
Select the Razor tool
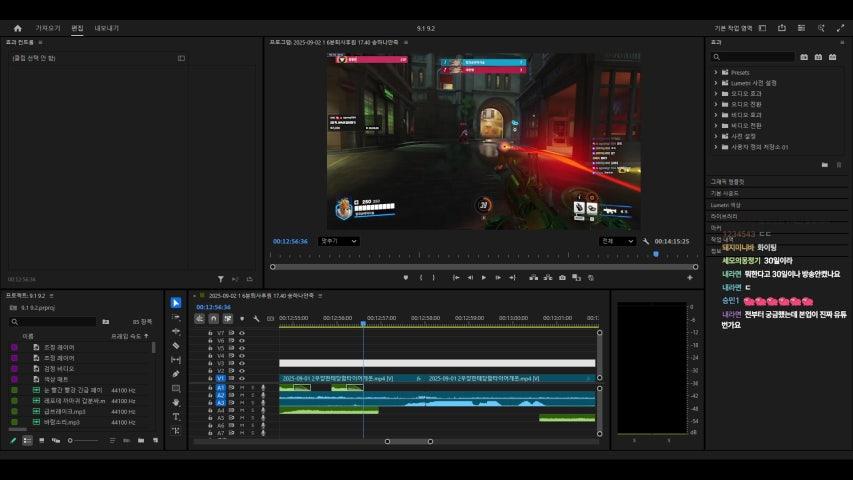176,345
